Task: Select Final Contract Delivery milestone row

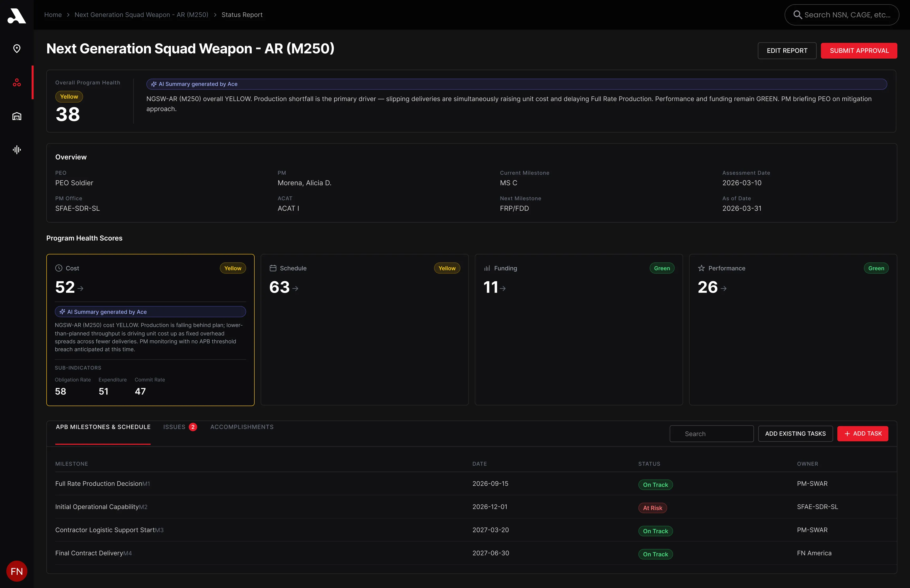Action: pos(476,553)
